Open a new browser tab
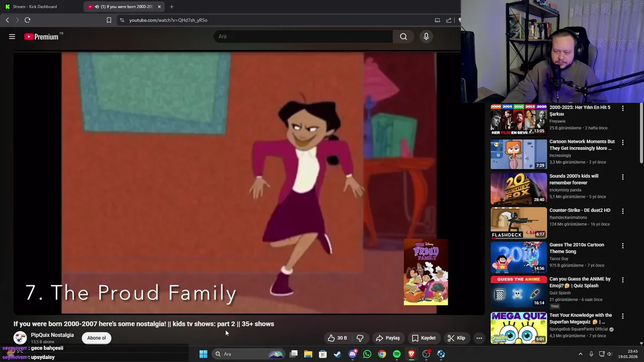This screenshot has height=362, width=644. tap(172, 7)
